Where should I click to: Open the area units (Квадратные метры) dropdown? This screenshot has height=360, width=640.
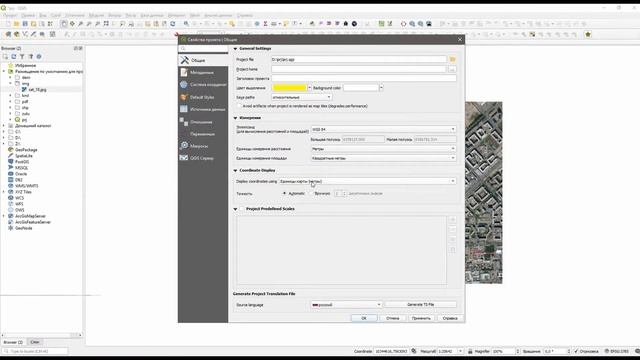[383, 158]
